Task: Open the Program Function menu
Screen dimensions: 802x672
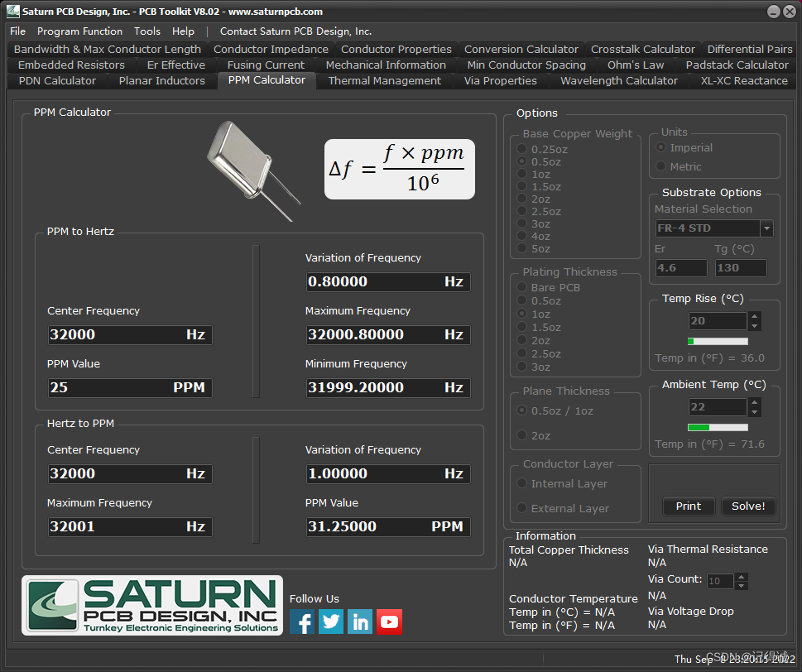Action: pyautogui.click(x=79, y=31)
